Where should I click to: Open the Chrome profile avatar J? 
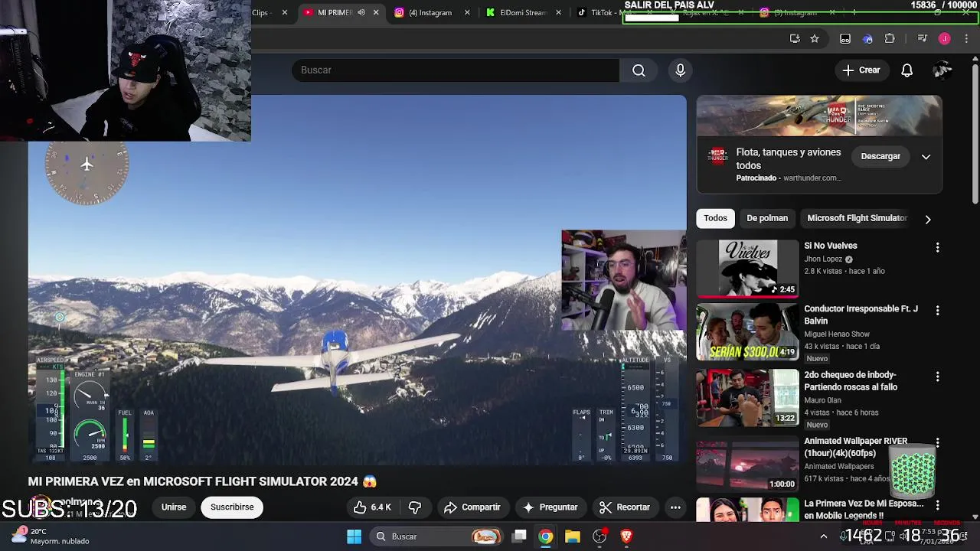(945, 38)
